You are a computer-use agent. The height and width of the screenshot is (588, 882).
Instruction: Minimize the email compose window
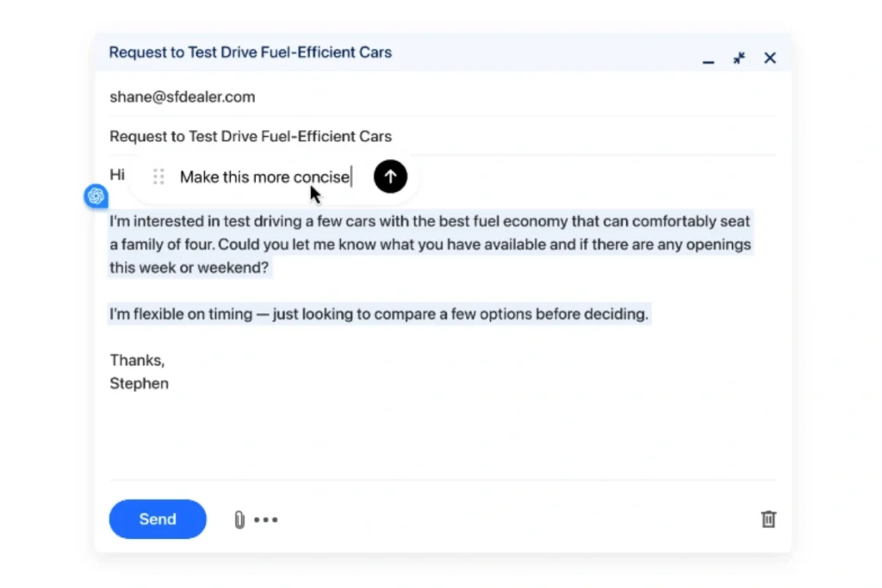click(x=708, y=59)
